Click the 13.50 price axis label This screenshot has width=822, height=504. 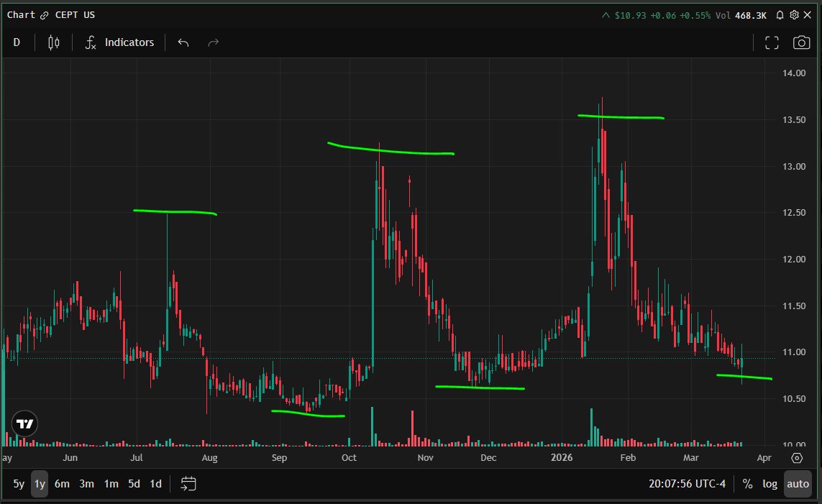click(x=794, y=119)
